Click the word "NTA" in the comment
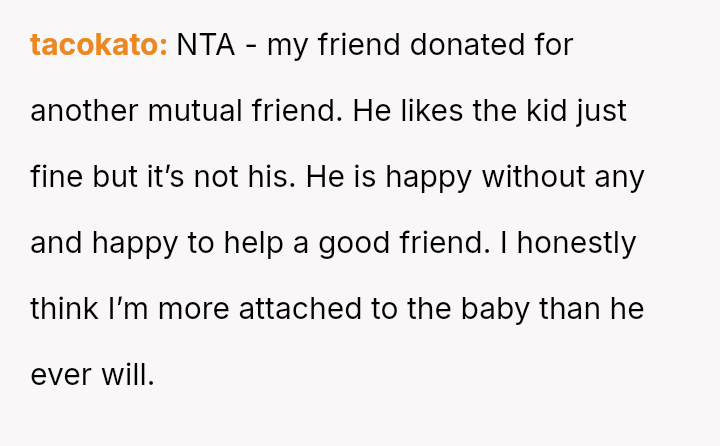Image resolution: width=720 pixels, height=446 pixels. (x=207, y=45)
